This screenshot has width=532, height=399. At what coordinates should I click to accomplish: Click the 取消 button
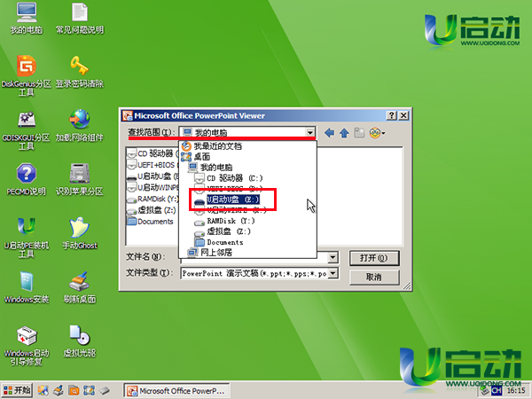point(374,278)
